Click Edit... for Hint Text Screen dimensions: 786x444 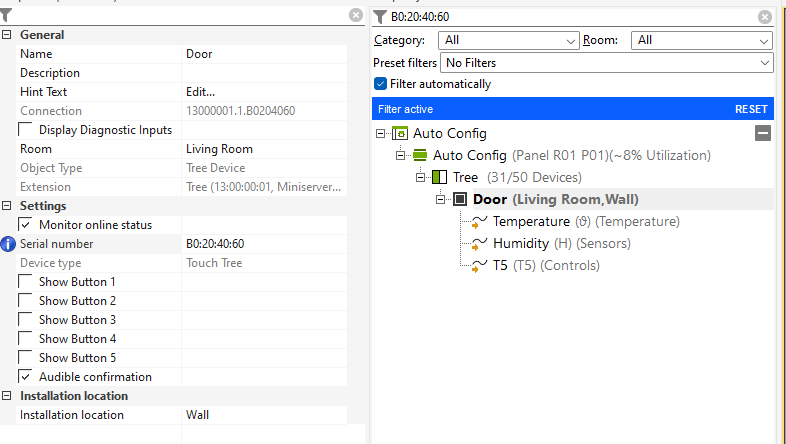200,92
